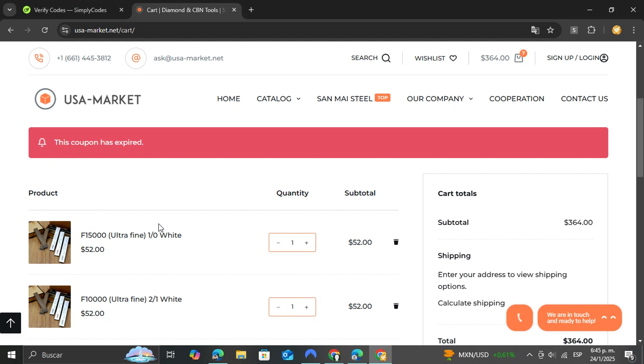Click ask@usa-market.net email link
The width and height of the screenshot is (644, 364).
pyautogui.click(x=188, y=58)
